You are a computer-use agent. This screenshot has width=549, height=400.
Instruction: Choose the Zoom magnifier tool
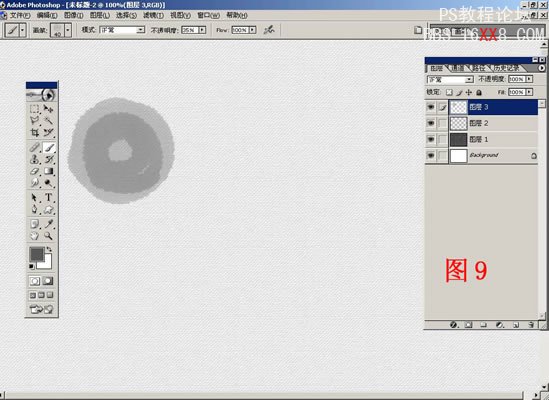(x=49, y=236)
